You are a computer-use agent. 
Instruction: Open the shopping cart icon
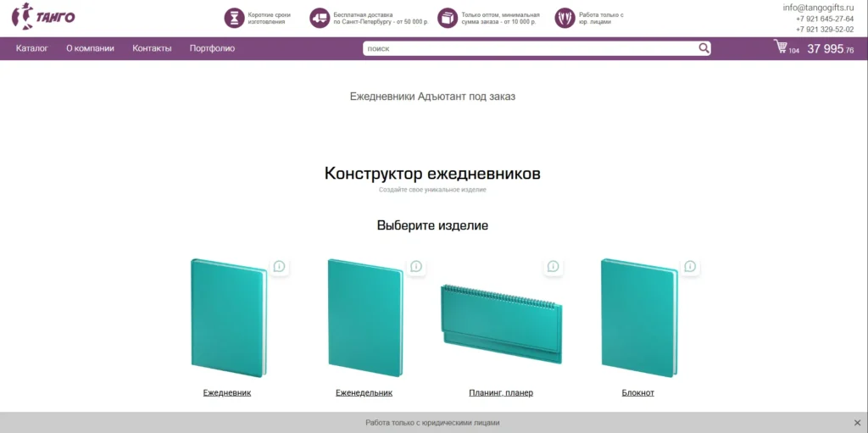[x=781, y=47]
